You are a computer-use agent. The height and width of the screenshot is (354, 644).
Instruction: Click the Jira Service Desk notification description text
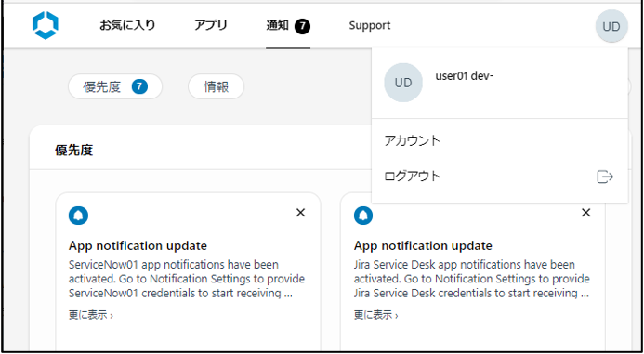[x=472, y=279]
